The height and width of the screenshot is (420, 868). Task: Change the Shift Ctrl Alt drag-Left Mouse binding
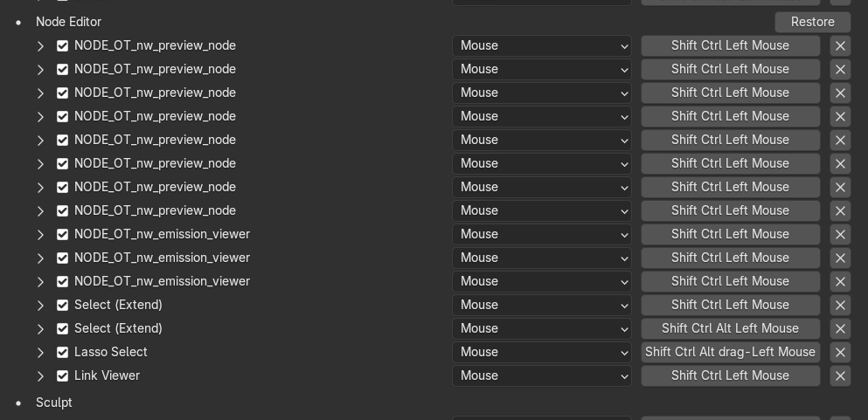[730, 352]
